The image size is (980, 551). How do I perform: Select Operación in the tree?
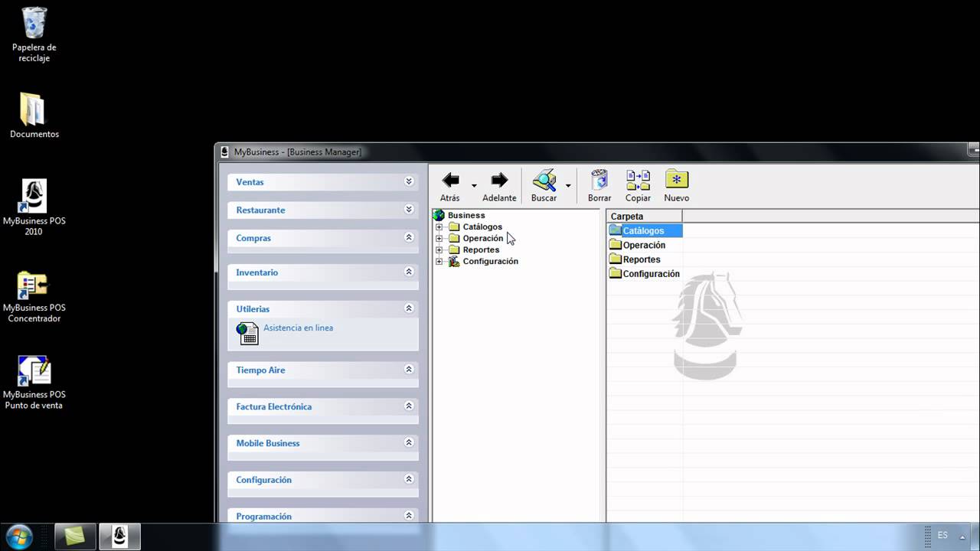[x=483, y=238]
